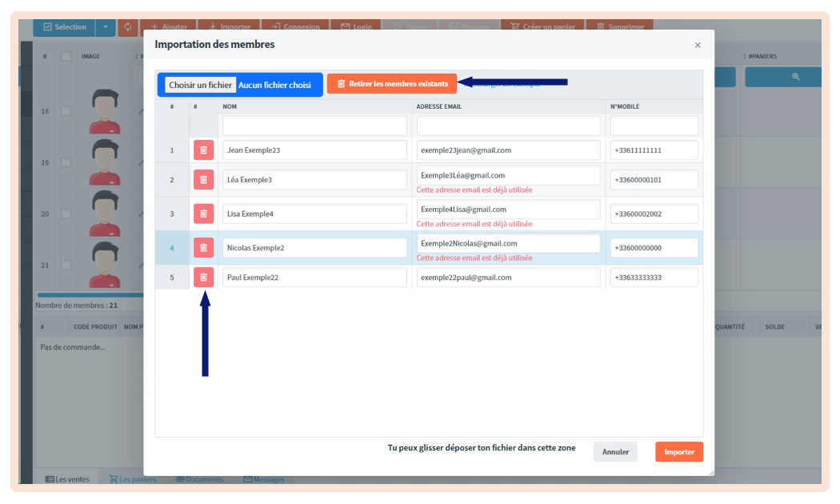The width and height of the screenshot is (840, 504).
Task: Delete Paul Exemple22 row via trash icon
Action: (203, 278)
